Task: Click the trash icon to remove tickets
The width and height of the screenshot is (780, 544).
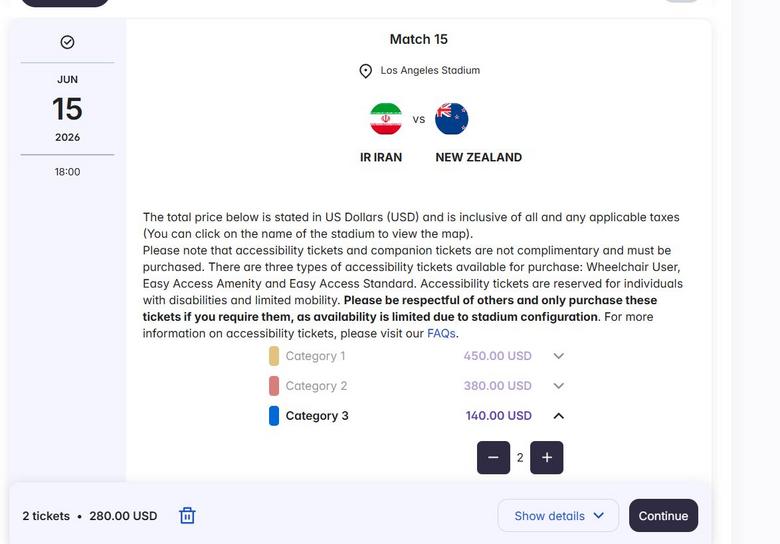Action: point(187,515)
